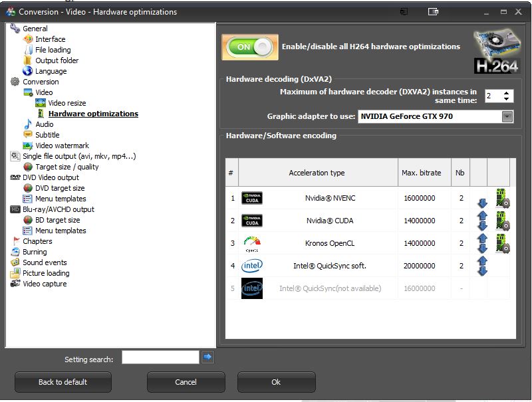The image size is (532, 402).
Task: Select DVD Video output
Action: point(51,177)
